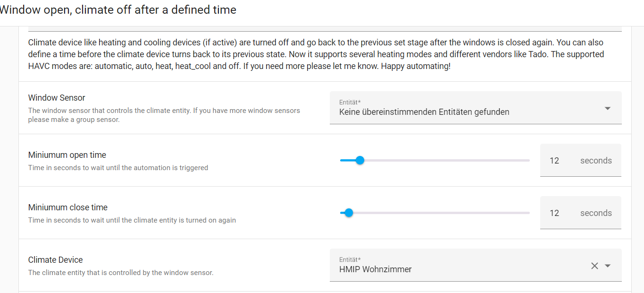Click the HMIP Wohnzimmer entity field text

[x=376, y=269]
